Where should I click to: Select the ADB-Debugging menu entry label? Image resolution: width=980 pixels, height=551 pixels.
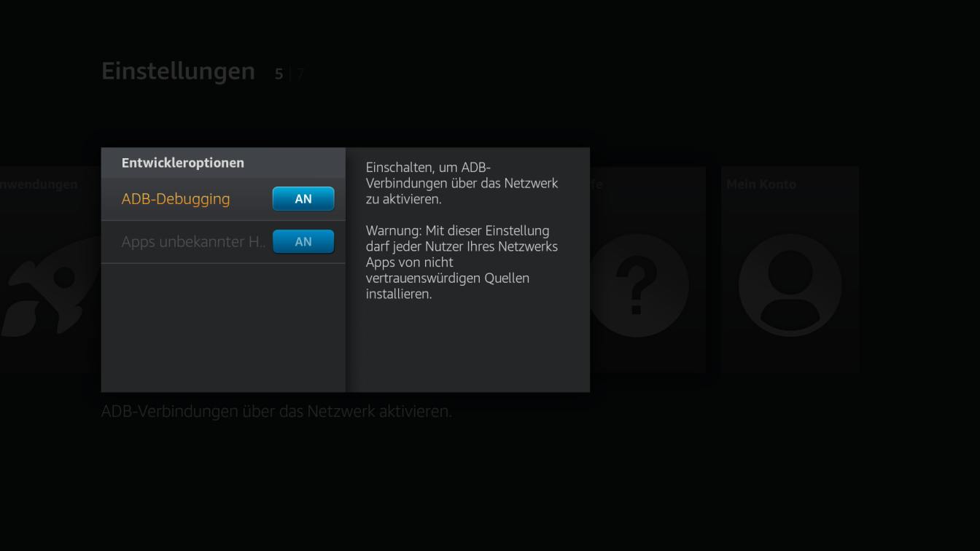coord(176,199)
